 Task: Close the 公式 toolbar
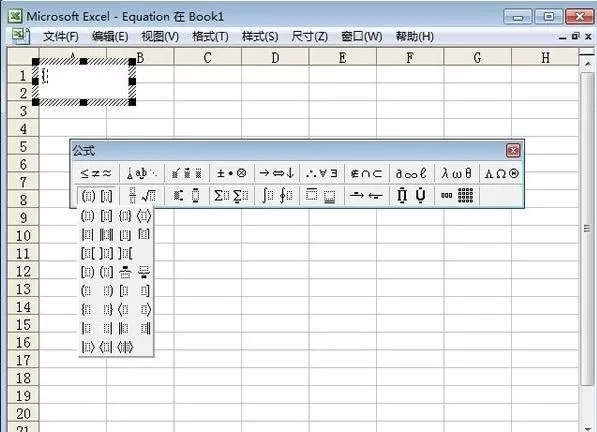(513, 151)
